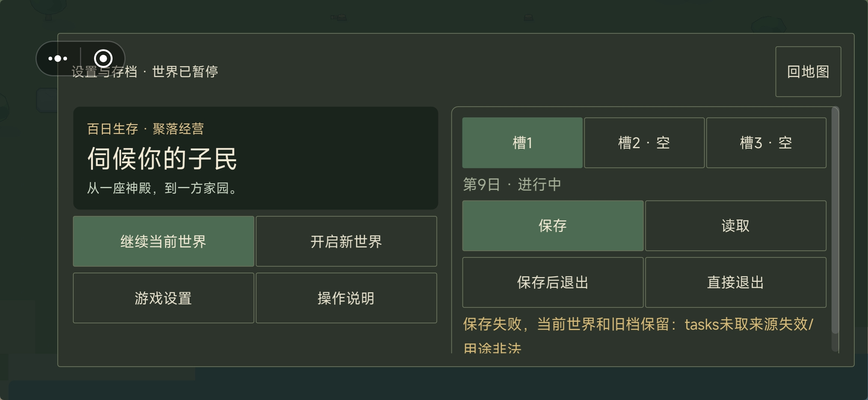The width and height of the screenshot is (868, 400).
Task: Open 操作说明 instructions
Action: pyautogui.click(x=346, y=298)
